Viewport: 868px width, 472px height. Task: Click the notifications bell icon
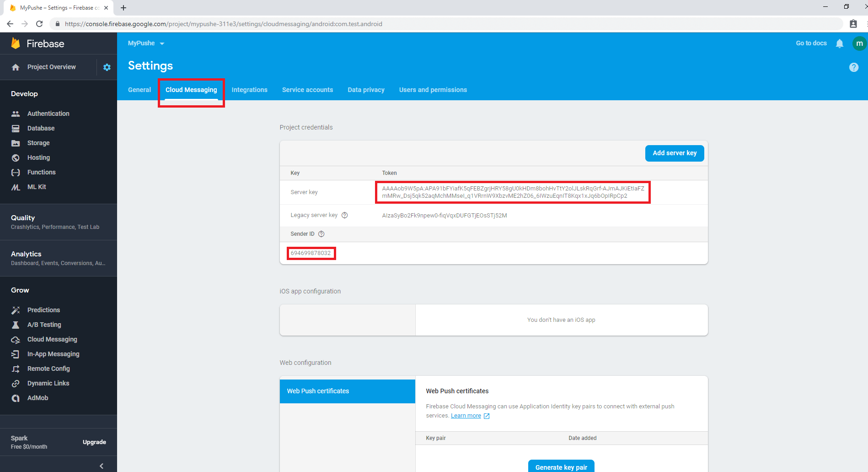(x=840, y=43)
